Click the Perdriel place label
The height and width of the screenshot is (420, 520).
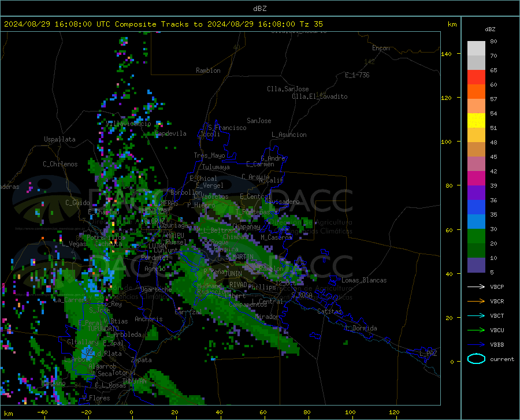[154, 257]
